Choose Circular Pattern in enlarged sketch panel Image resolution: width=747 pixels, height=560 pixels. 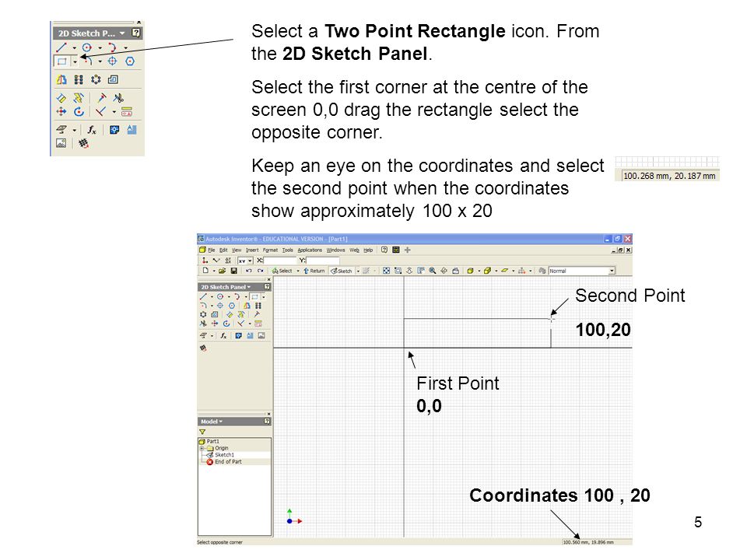pyautogui.click(x=96, y=79)
